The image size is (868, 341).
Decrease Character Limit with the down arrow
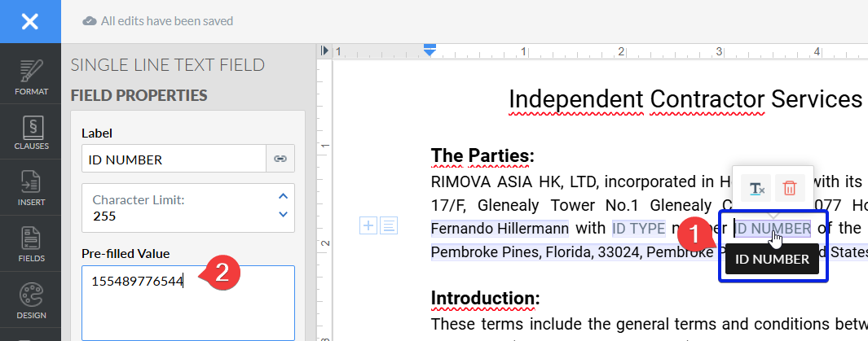click(283, 215)
